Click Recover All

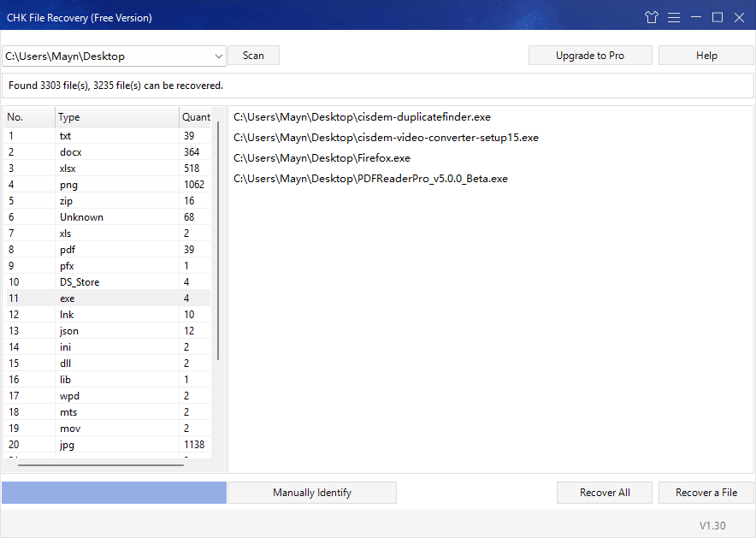[x=604, y=492]
